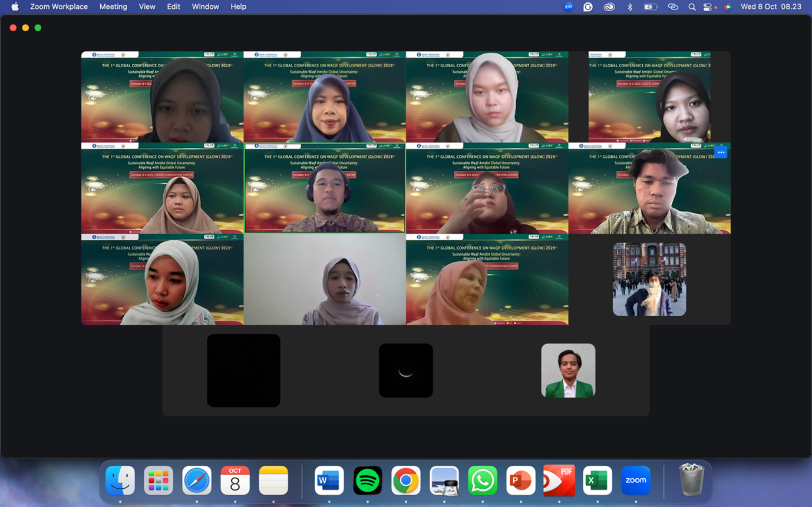Expand the Zoom Workplace app menu
This screenshot has height=507, width=812.
[x=59, y=6]
